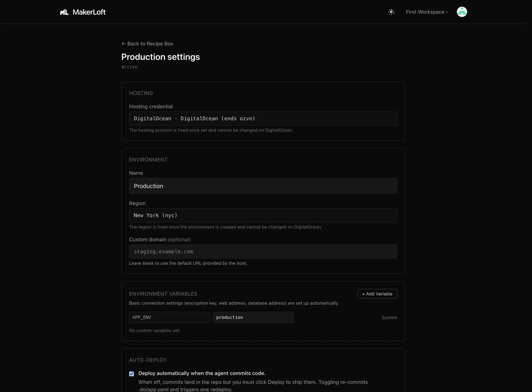Click the AUTO-DEPLOY section heading
Screen dimensions: 532x392
(x=148, y=360)
